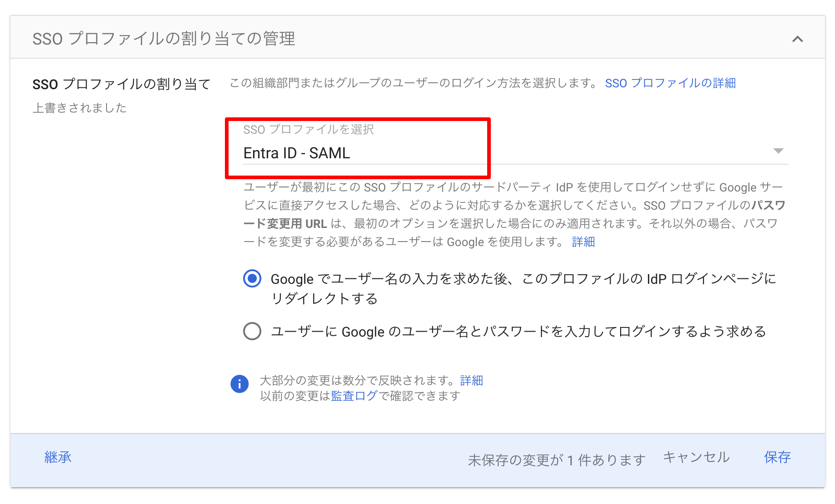Collapse the panel using the chevron icon
Image resolution: width=835 pixels, height=504 pixels.
[x=797, y=39]
